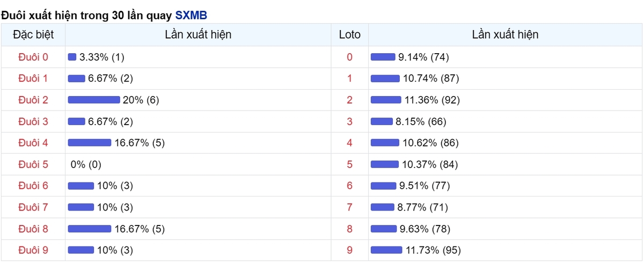Screen dimensions: 644x262
Task: Click the Loto 3 bar showing 8.15%
Action: (382, 121)
